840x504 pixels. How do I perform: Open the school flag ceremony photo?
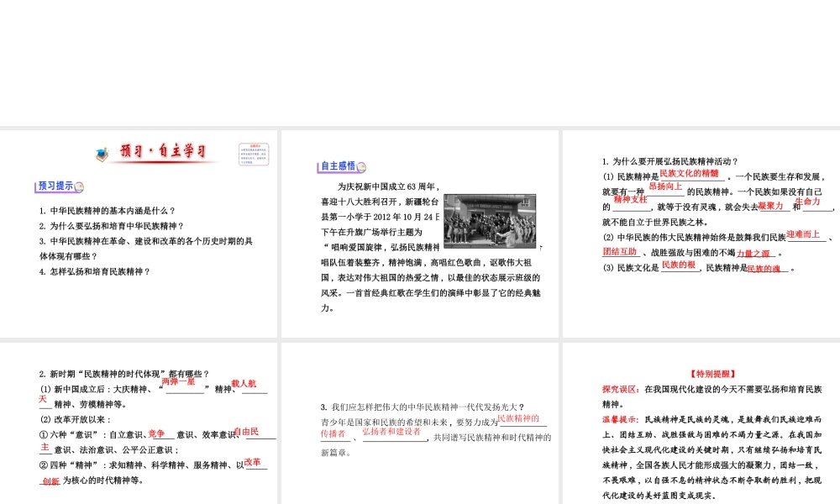(490, 221)
